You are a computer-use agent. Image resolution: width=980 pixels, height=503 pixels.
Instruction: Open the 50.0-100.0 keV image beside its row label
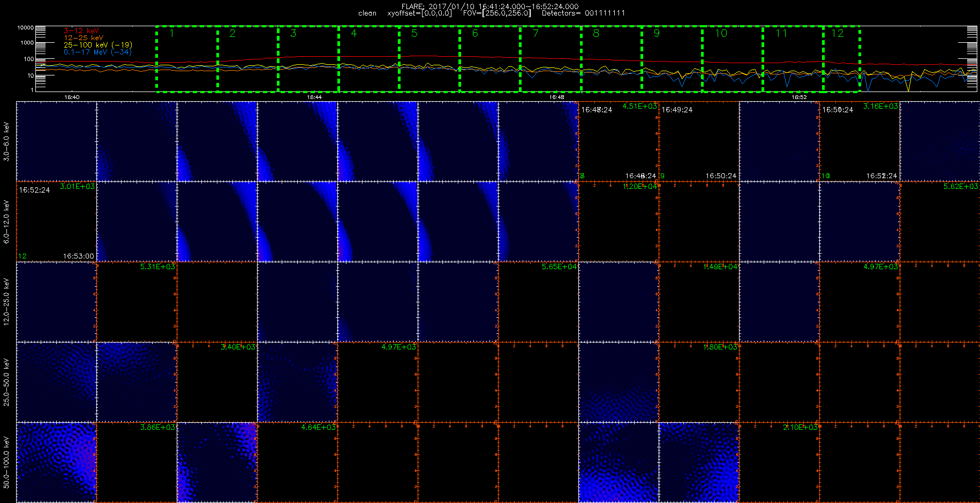coord(56,462)
